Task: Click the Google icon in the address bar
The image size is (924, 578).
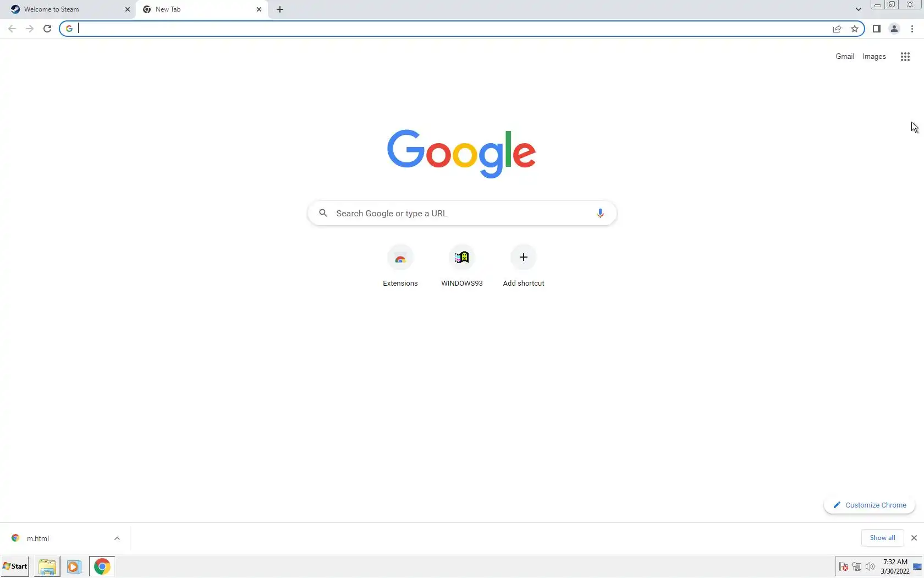Action: coord(69,29)
